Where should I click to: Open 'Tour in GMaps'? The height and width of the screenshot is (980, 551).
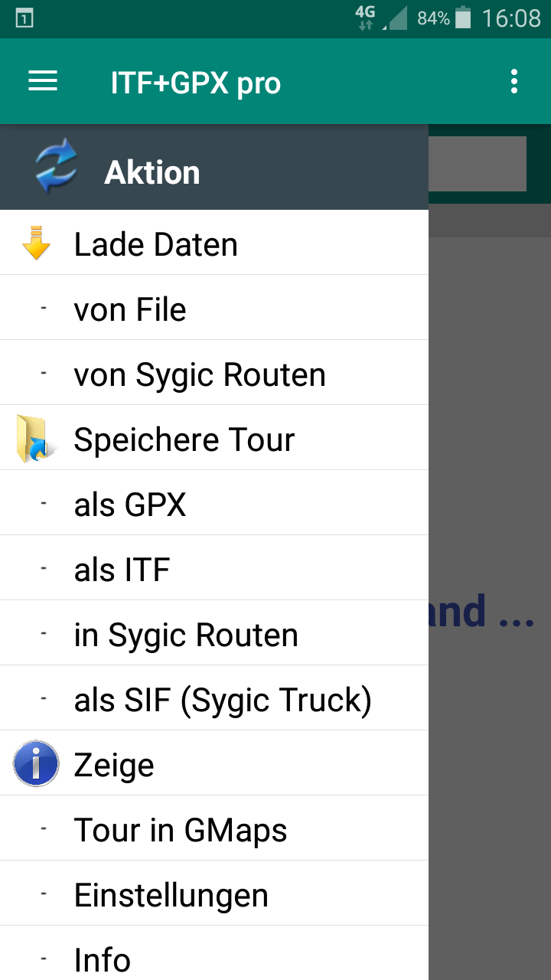pos(214,828)
